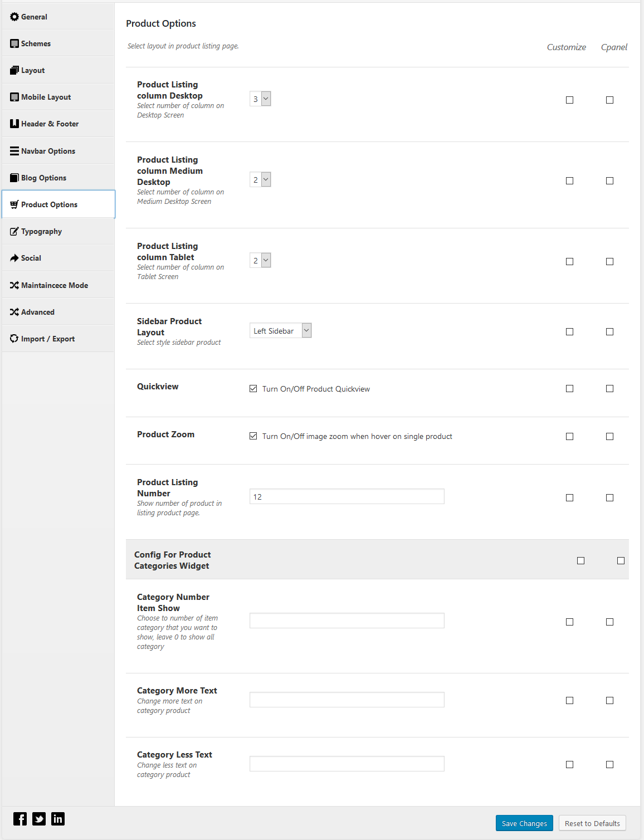Check Cpanel box for Product Listing Number
This screenshot has width=644, height=840.
pyautogui.click(x=609, y=497)
